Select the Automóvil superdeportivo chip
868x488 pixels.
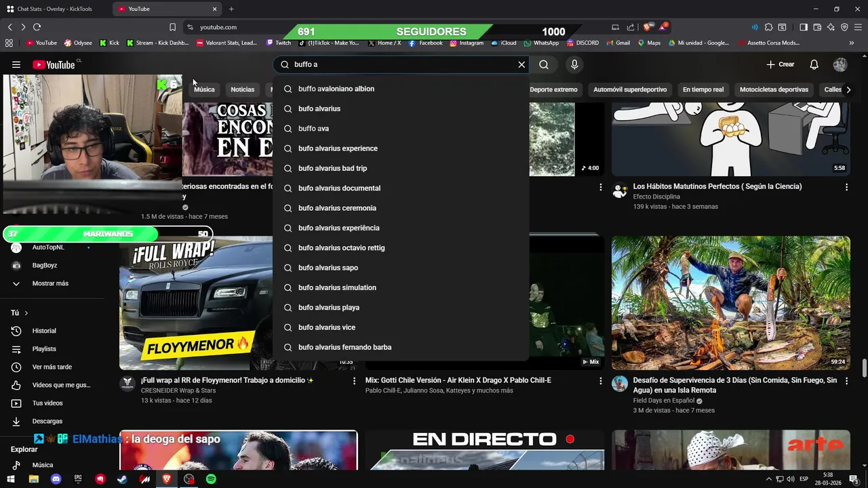[x=630, y=89]
